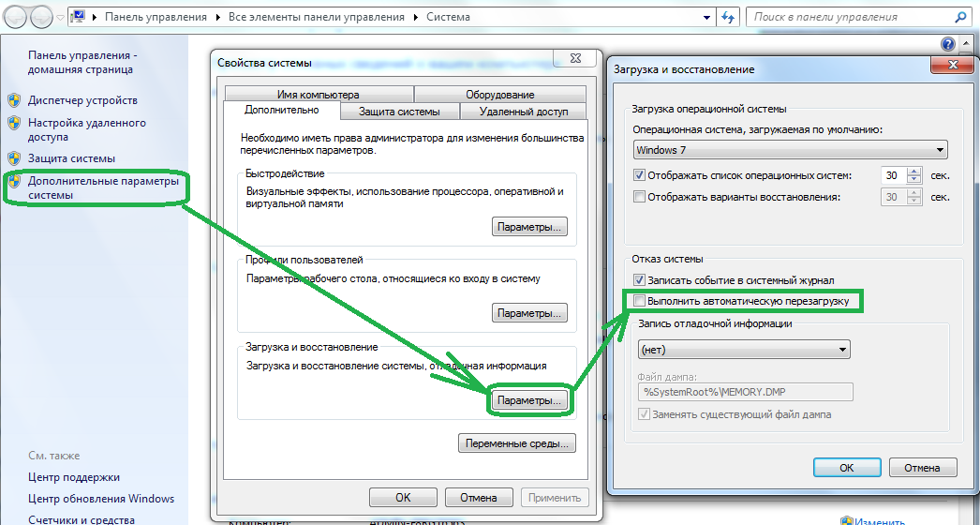
Task: Click Параметры button under Профили пользователей
Action: pyautogui.click(x=529, y=312)
